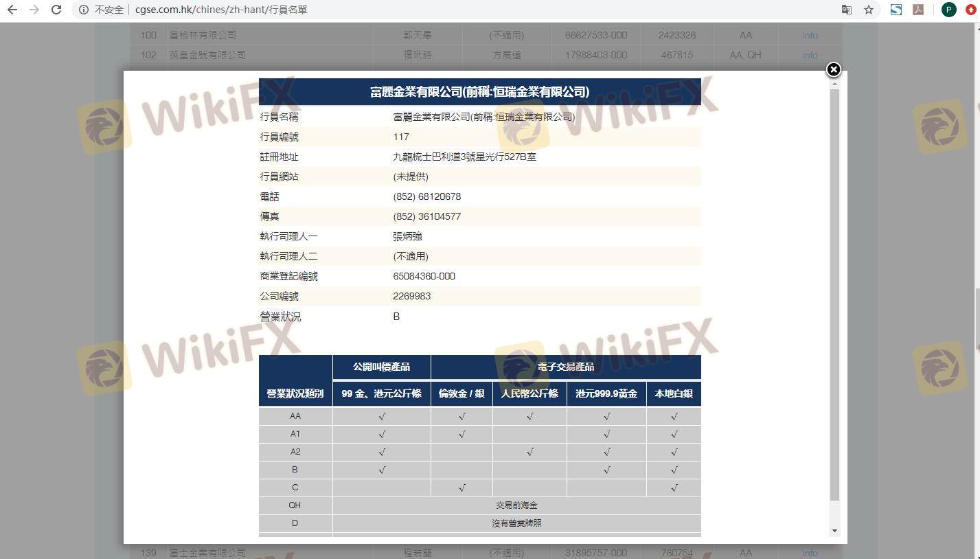Go back to the previous page
This screenshot has width=980, height=559.
click(12, 10)
